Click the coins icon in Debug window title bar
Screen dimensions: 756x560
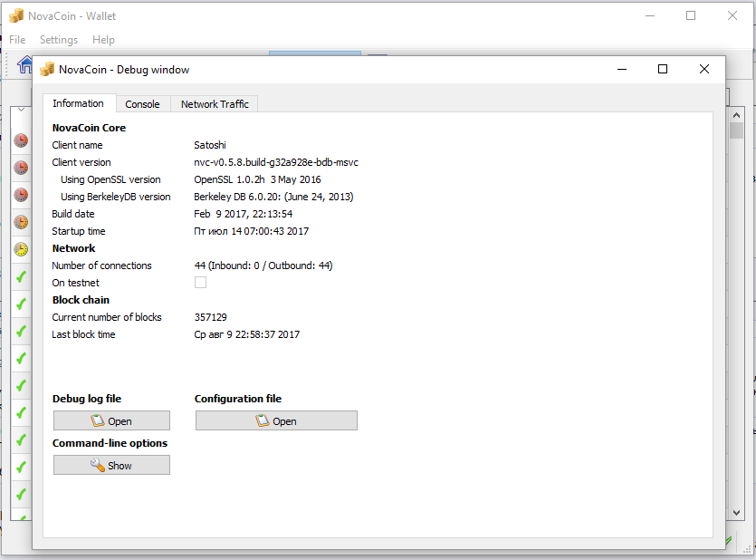pyautogui.click(x=47, y=70)
